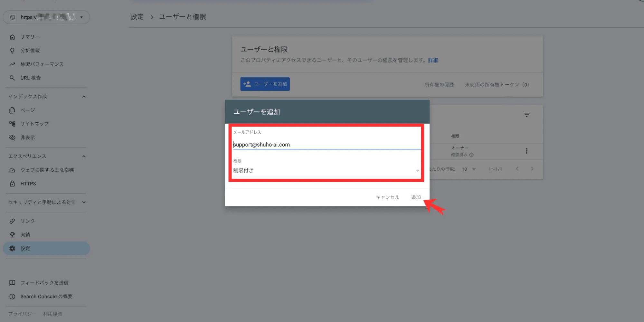Open 設定 in the sidebar
The height and width of the screenshot is (322, 644).
(x=46, y=248)
